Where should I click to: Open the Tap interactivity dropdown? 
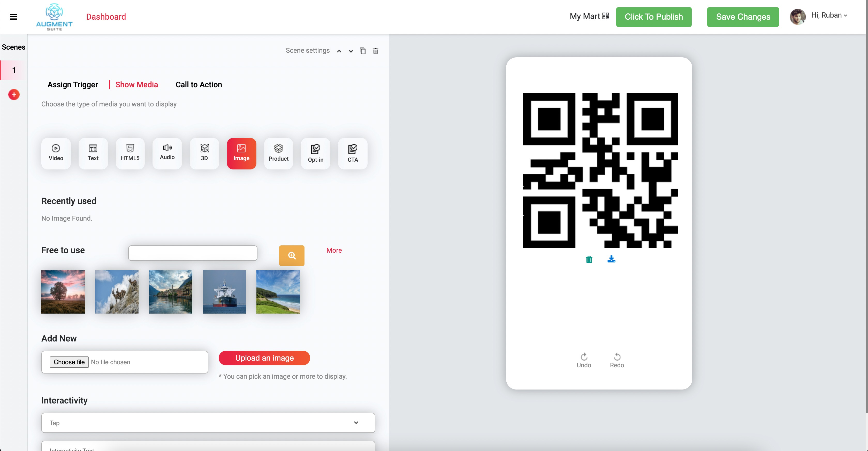click(x=208, y=423)
